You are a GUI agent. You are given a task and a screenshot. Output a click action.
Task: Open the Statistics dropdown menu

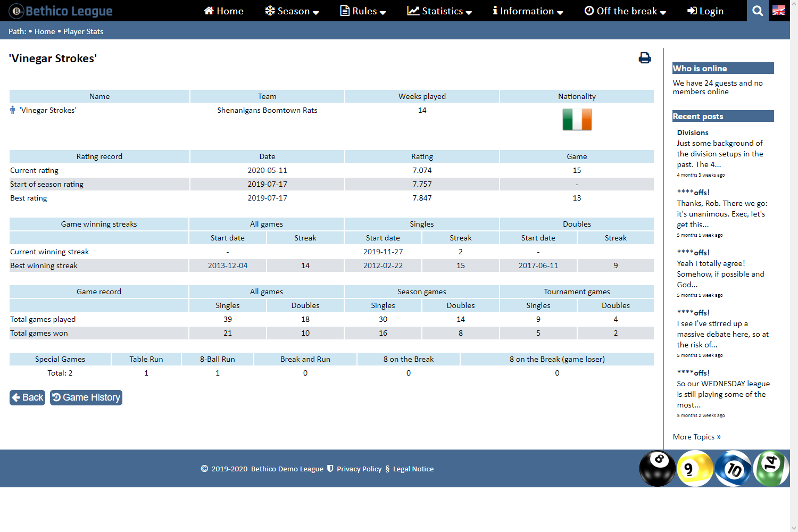[439, 11]
